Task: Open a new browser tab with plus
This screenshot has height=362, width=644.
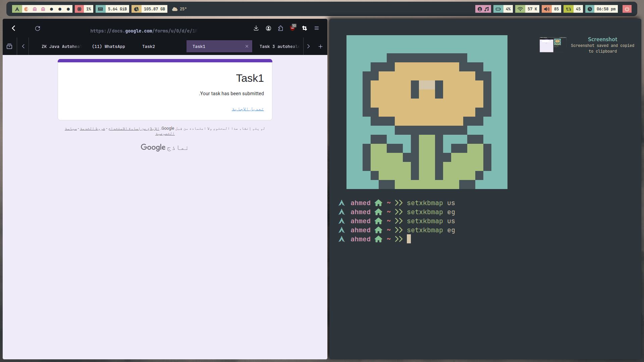Action: pos(320,47)
